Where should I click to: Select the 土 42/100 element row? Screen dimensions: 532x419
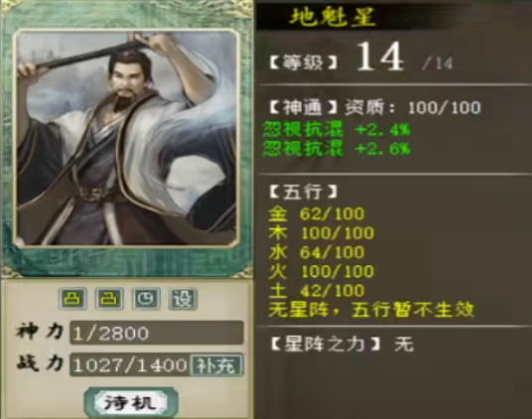click(317, 291)
